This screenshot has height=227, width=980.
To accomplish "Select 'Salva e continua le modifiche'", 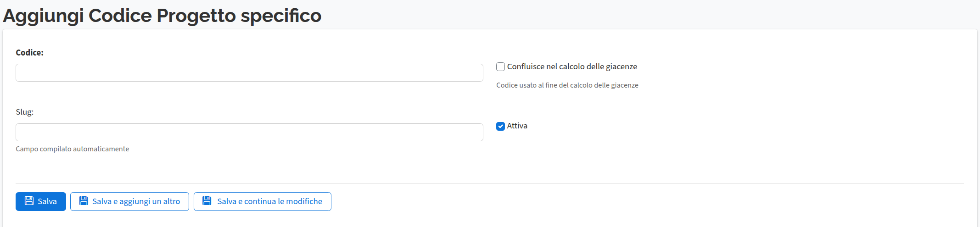I will (269, 202).
